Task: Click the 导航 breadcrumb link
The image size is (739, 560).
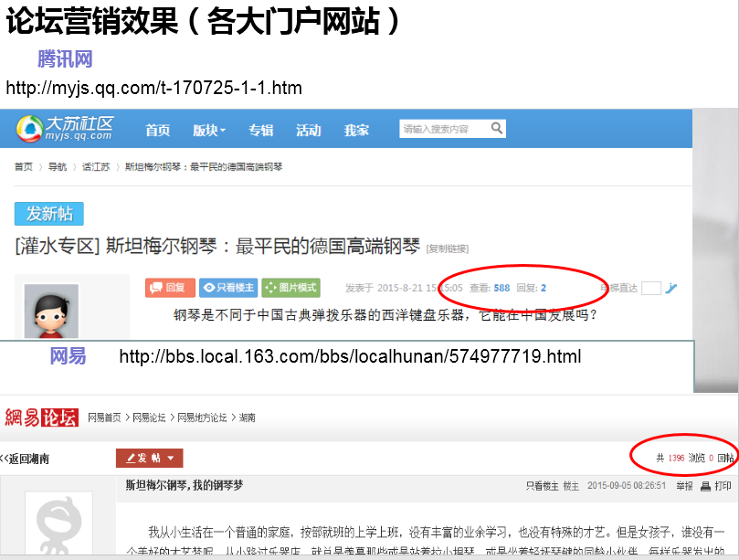Action: pos(58,167)
